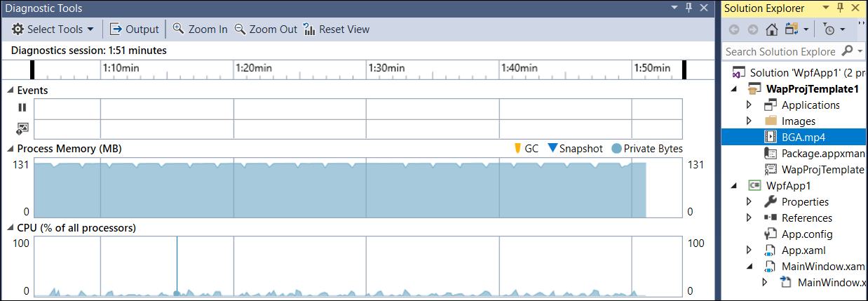Click the Search Solution Explorer field
868x301 pixels.
[780, 51]
